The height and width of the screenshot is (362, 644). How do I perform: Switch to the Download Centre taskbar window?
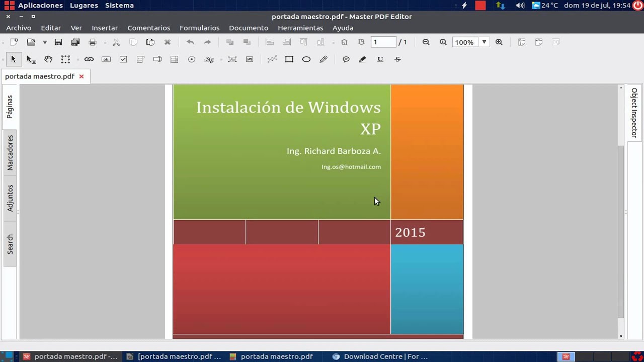point(380,356)
